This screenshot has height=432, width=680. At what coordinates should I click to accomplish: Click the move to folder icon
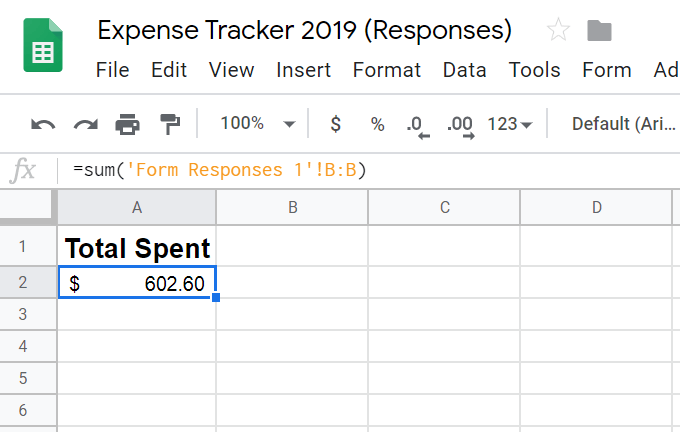[x=599, y=30]
